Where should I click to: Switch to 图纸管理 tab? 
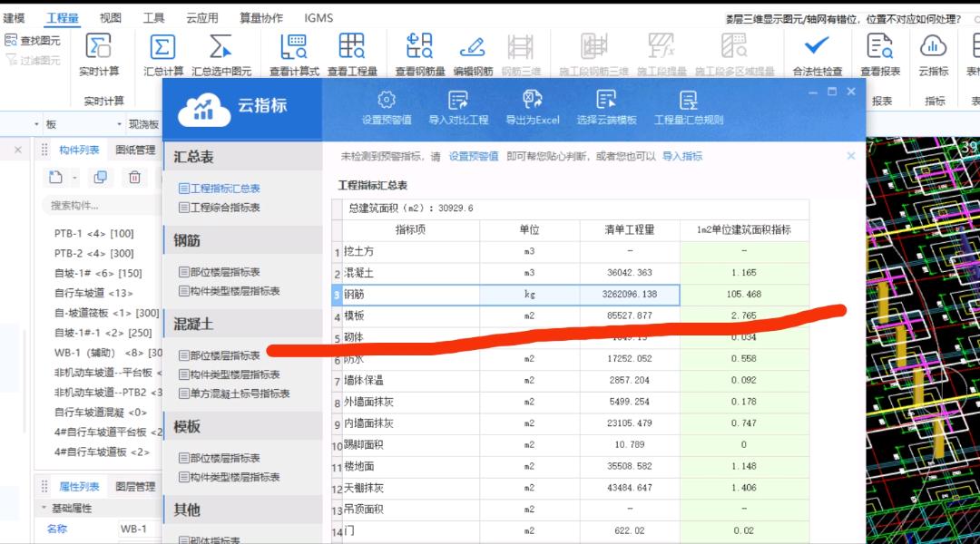coord(135,150)
